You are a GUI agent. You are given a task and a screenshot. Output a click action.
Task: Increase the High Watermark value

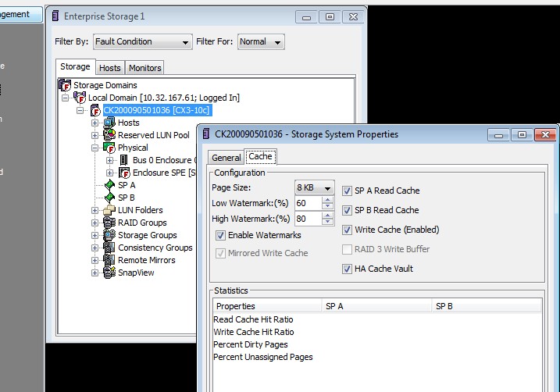pyautogui.click(x=327, y=216)
